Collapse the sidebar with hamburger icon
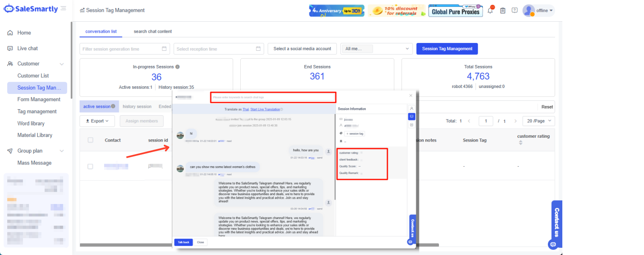The height and width of the screenshot is (255, 644). 63,8
